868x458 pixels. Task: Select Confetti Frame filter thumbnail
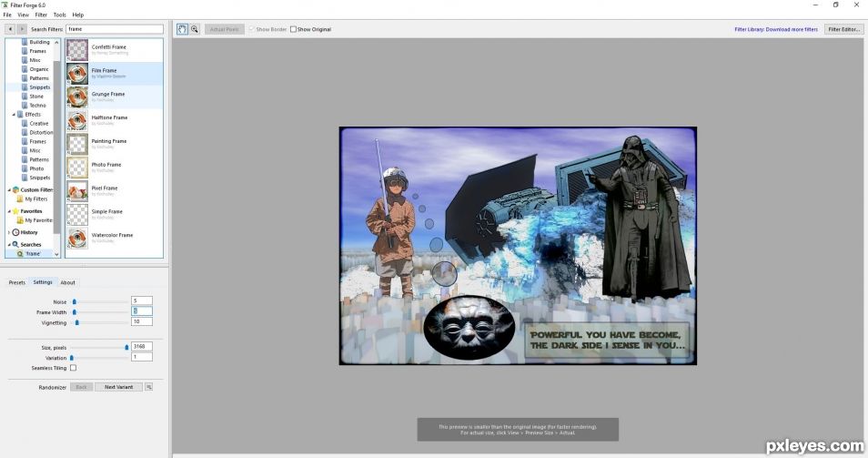point(77,50)
